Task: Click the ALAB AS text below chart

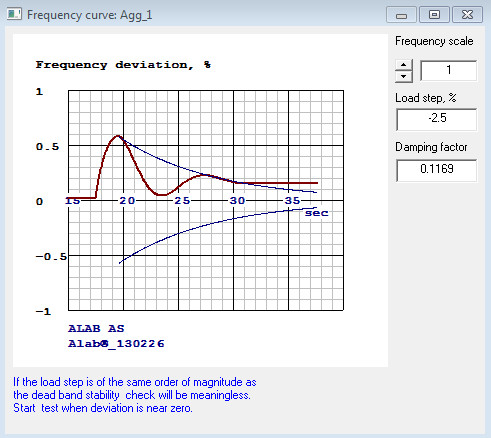Action: click(96, 329)
